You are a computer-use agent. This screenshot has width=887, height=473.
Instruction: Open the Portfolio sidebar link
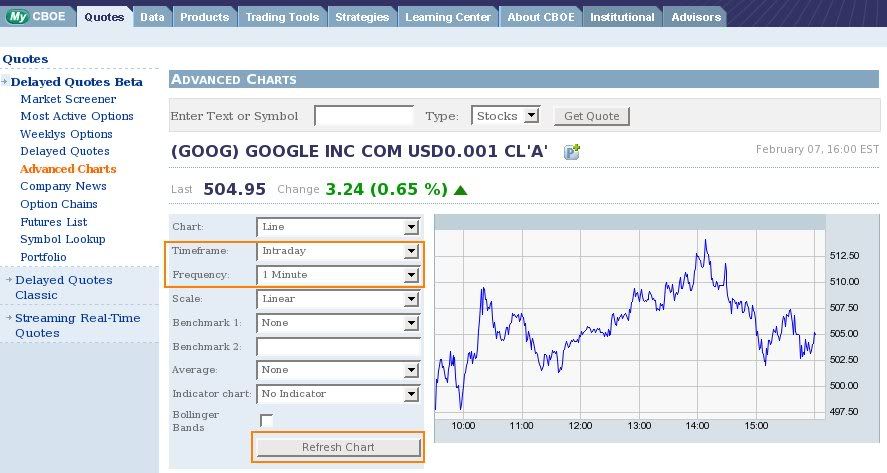pos(44,257)
